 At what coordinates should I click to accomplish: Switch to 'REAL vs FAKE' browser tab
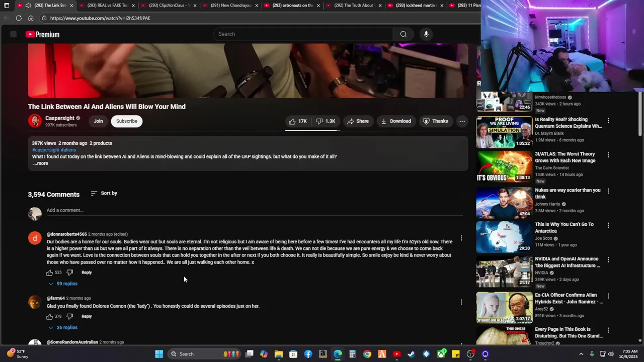[107, 6]
